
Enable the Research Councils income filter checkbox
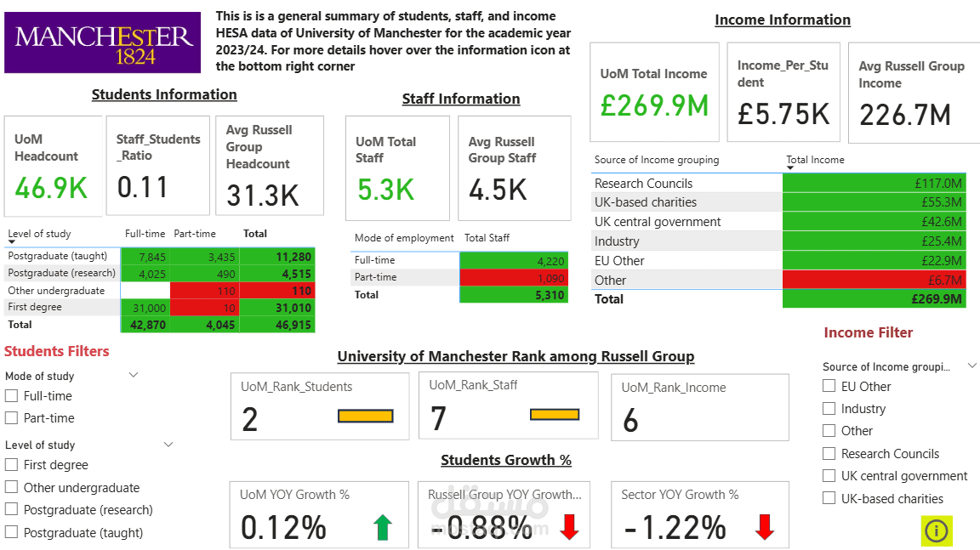[829, 453]
